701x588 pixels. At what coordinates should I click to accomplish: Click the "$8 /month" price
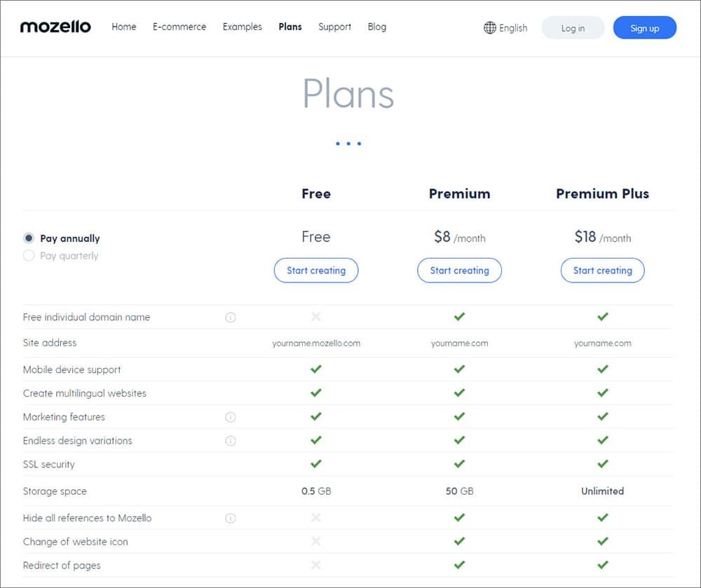pyautogui.click(x=460, y=237)
